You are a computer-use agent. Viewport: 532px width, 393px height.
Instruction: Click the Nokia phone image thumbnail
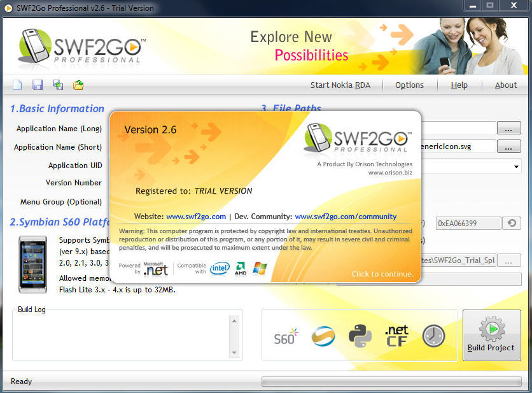(x=32, y=264)
